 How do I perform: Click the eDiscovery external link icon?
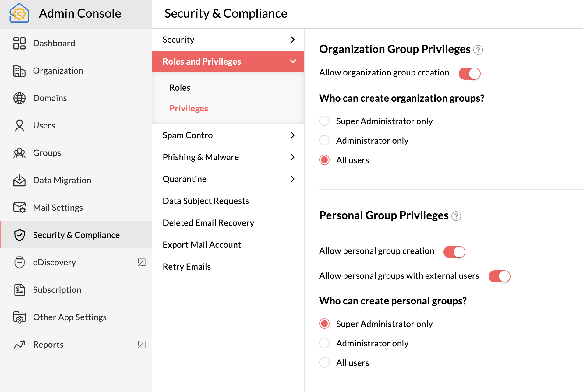click(x=142, y=262)
